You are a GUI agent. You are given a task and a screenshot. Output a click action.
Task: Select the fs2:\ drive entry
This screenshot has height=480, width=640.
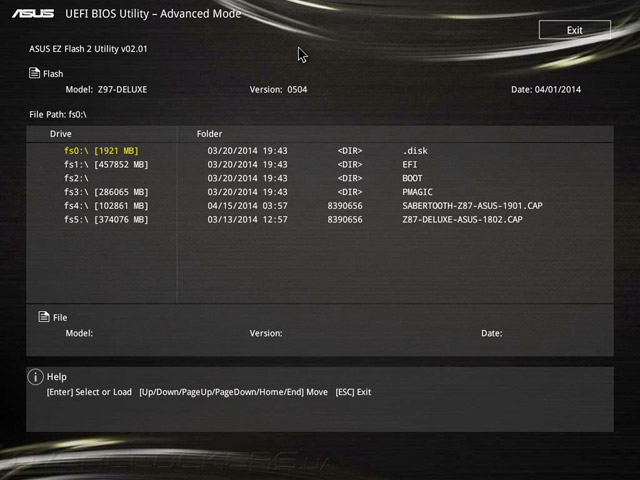tap(76, 178)
